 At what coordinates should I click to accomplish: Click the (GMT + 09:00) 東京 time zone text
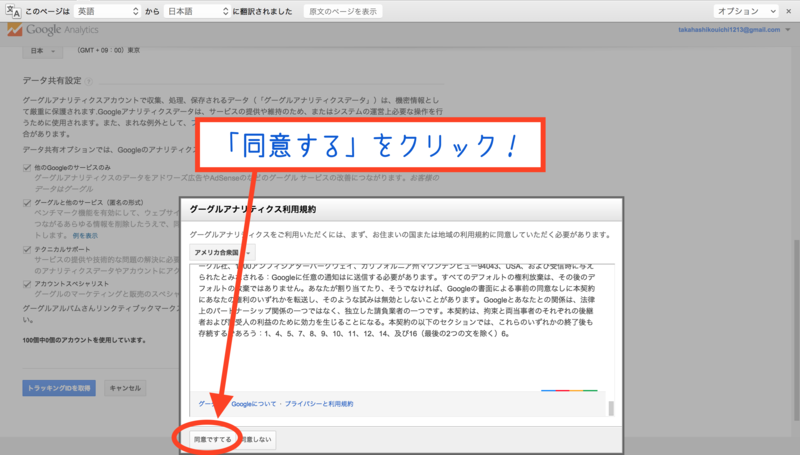click(x=108, y=50)
